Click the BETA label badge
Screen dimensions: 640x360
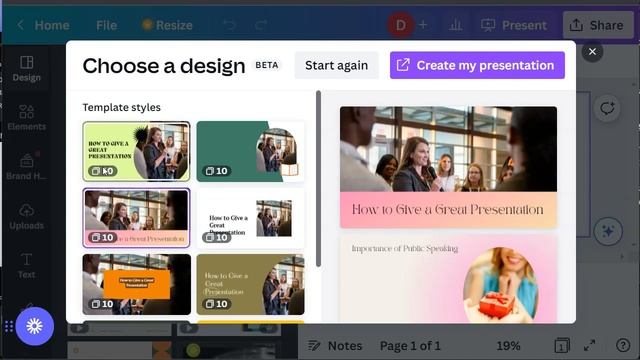(267, 65)
